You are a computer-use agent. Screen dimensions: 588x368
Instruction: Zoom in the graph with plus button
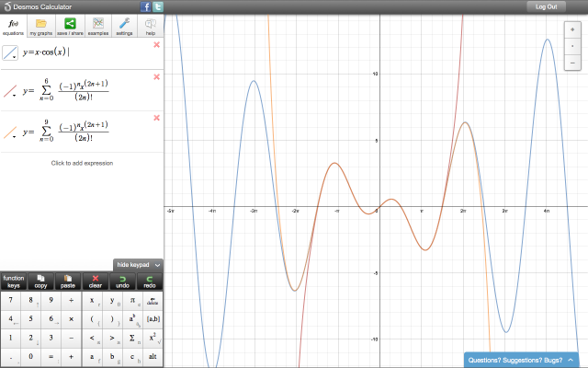coord(573,30)
